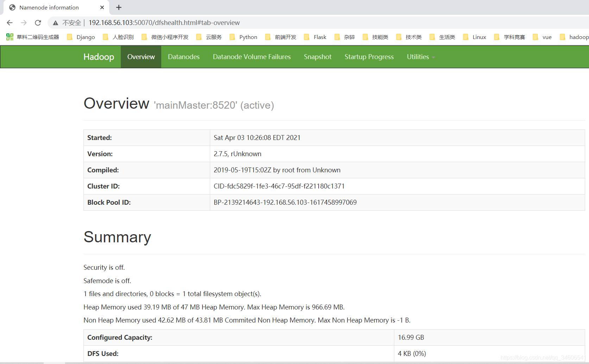Click the Cluster ID value
The width and height of the screenshot is (589, 364).
279,186
